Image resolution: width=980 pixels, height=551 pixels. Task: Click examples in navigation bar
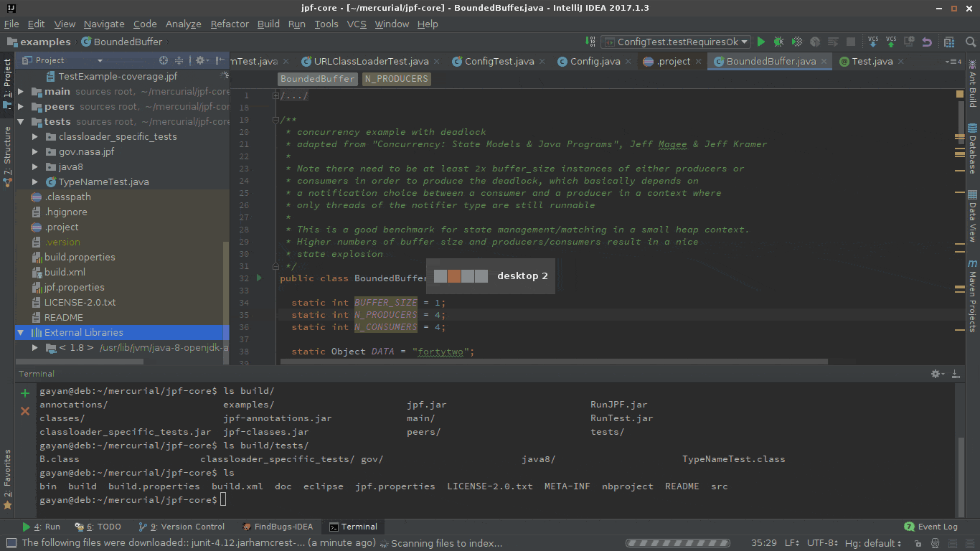pos(39,42)
